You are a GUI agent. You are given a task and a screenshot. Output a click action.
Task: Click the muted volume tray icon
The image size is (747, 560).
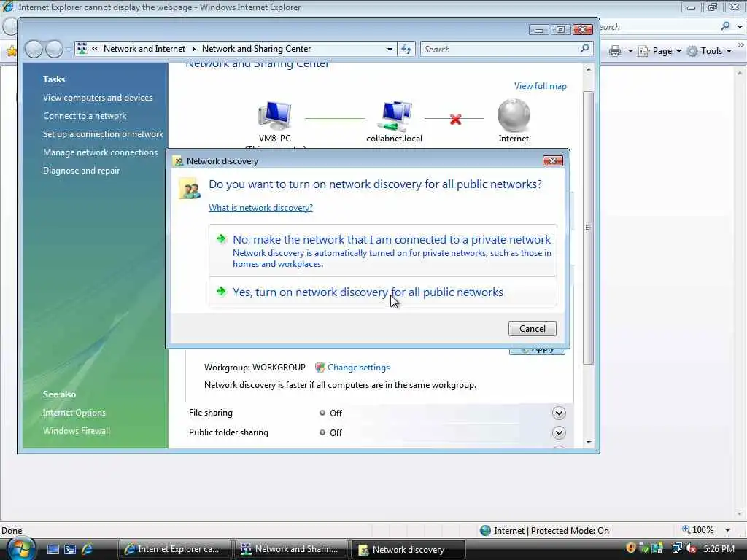pos(691,548)
